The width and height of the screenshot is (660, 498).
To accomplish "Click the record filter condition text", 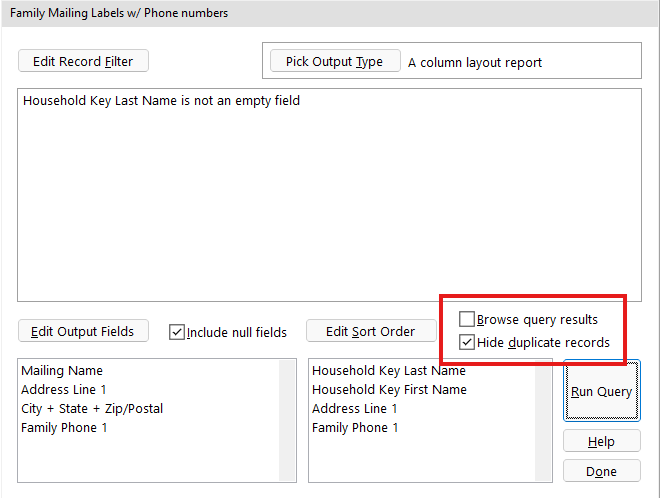I will 161,101.
